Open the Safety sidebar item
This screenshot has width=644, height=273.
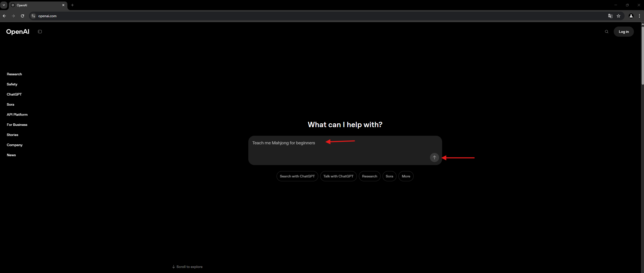tap(12, 84)
